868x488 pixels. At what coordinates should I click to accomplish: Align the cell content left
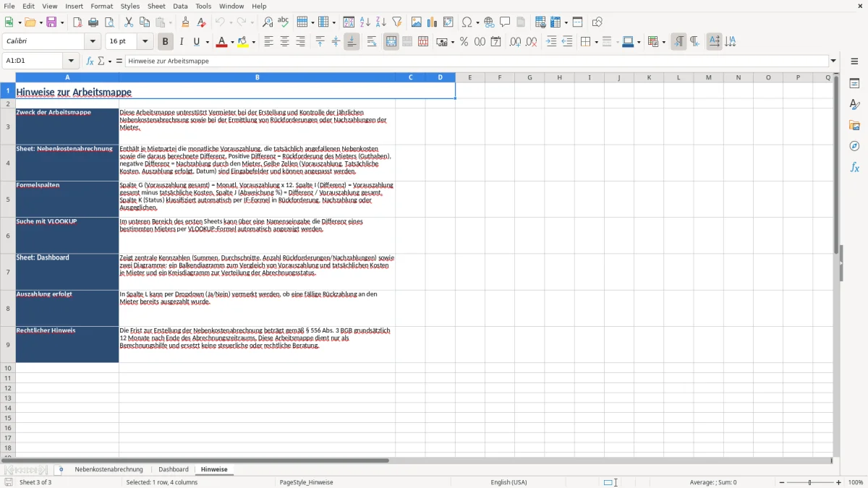click(x=268, y=42)
